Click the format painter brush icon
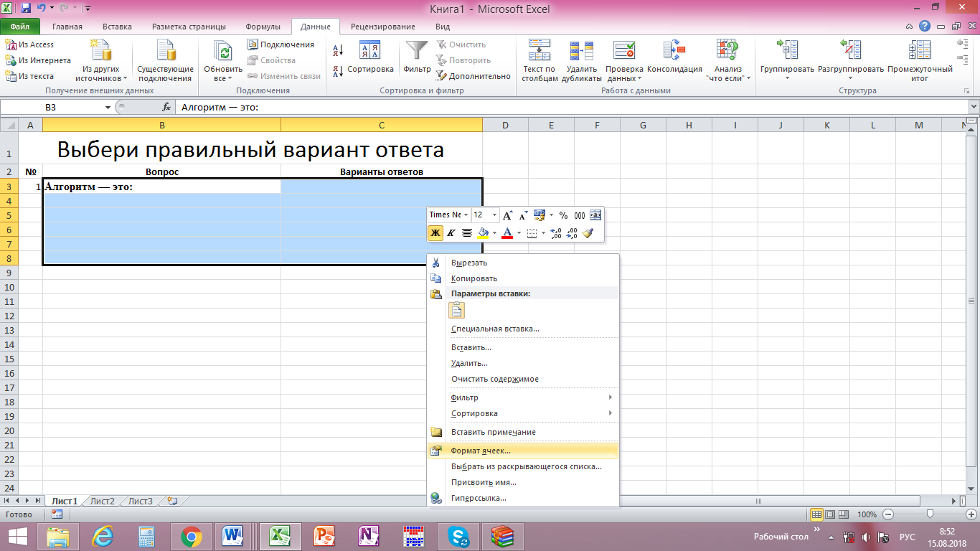980x551 pixels. coord(588,232)
